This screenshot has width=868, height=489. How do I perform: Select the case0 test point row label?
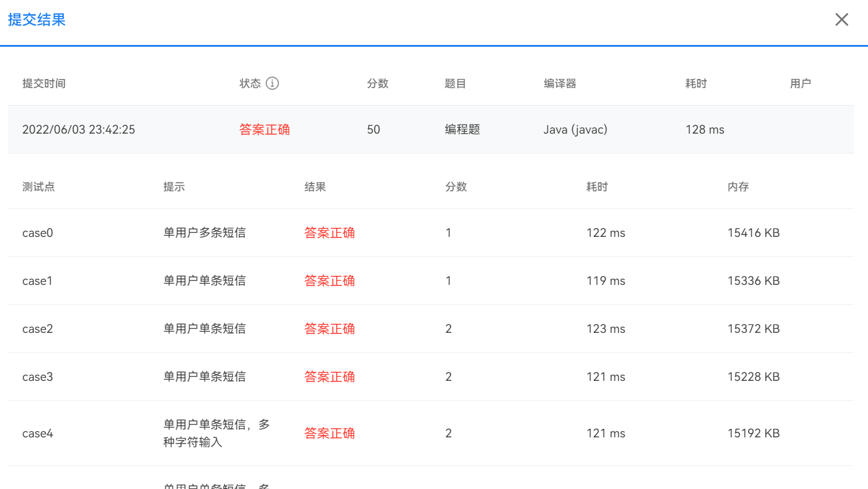click(38, 233)
